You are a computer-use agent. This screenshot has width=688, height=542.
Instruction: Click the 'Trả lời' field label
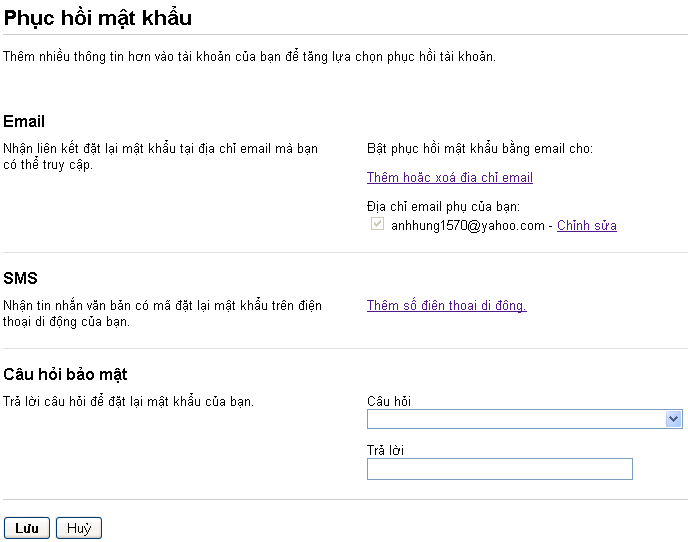coord(385,450)
